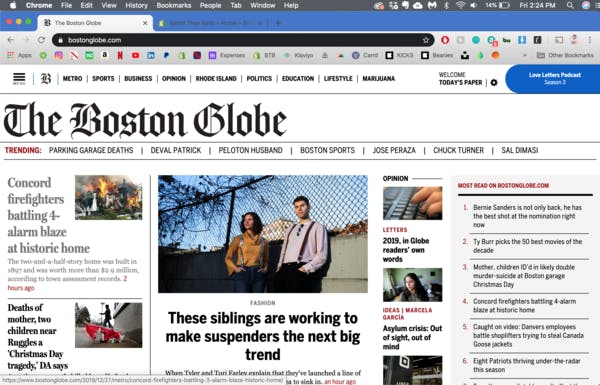Viewport: 600px width, 385px height.
Task: Open trending topic PELOTON HUSBAND
Action: 251,150
